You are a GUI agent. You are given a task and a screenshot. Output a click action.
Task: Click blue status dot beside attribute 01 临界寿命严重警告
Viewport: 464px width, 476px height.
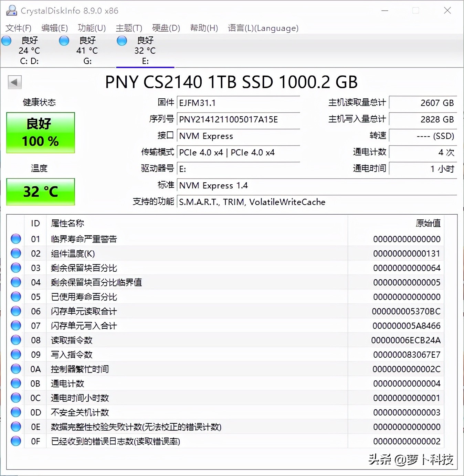(x=15, y=239)
